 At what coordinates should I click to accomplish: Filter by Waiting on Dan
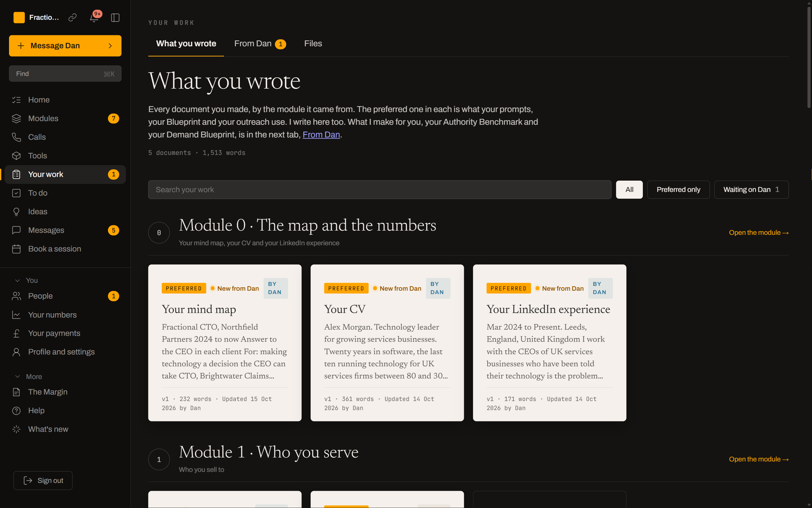point(751,189)
